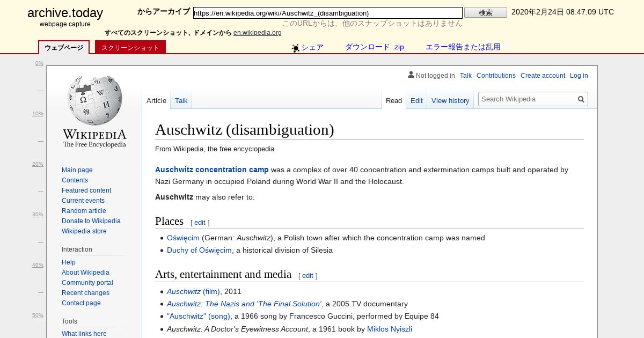Open "Auschwitz" (song) link
Screen dimensions: 644x338
point(199,317)
